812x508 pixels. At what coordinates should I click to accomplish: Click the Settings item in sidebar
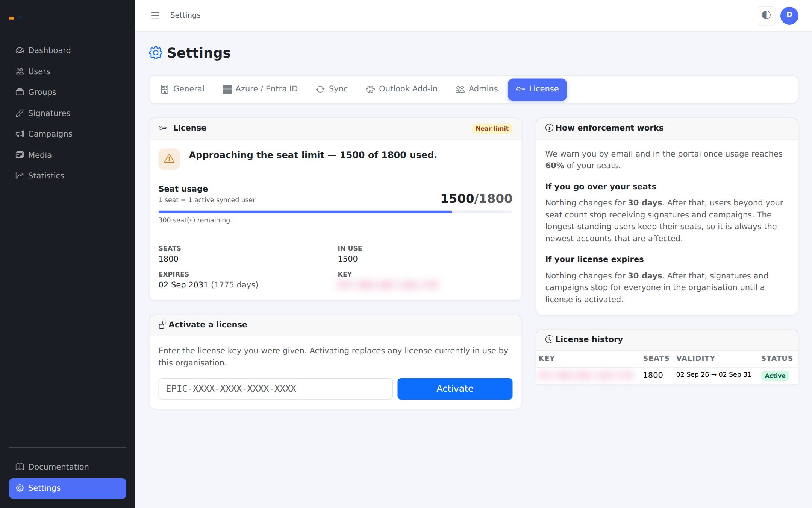tap(68, 488)
